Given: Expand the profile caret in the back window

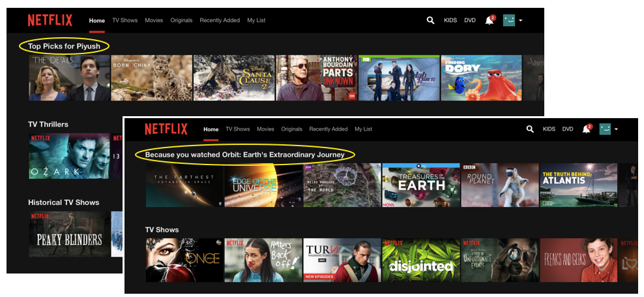Looking at the screenshot, I should tap(521, 20).
